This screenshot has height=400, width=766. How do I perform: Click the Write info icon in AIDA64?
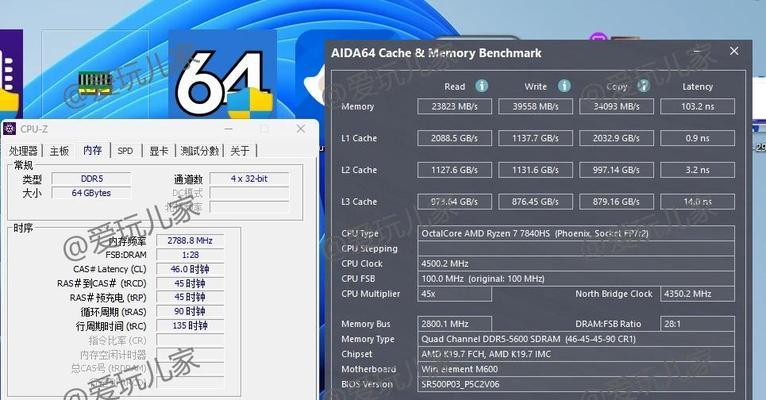[x=564, y=86]
